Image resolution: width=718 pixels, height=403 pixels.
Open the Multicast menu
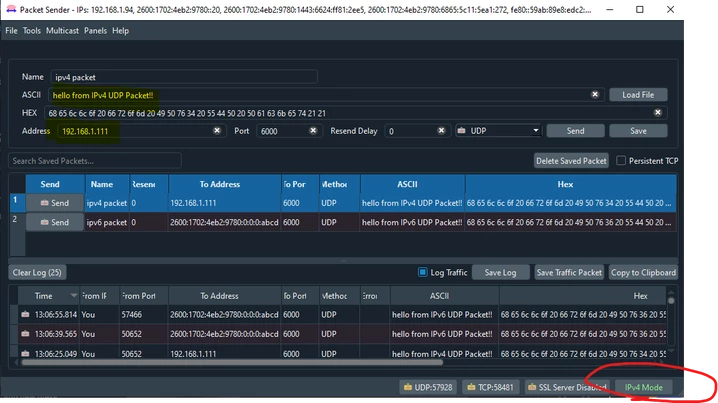coord(62,31)
